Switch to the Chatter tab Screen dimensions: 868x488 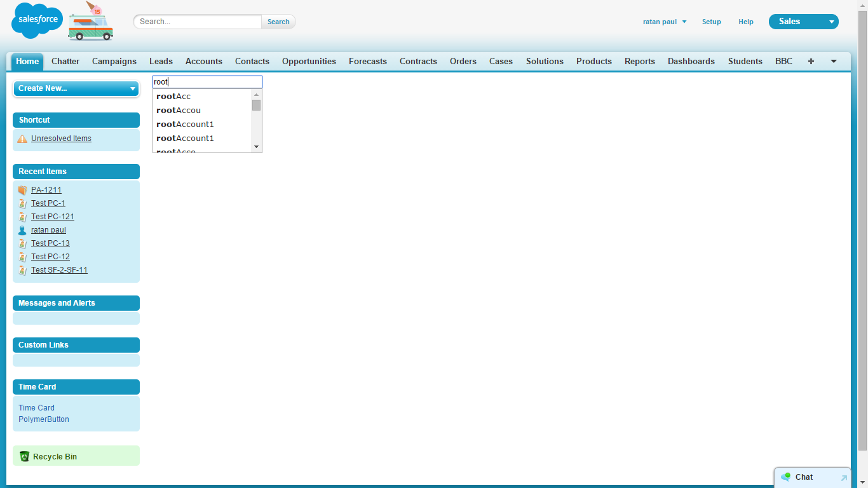[x=65, y=62]
